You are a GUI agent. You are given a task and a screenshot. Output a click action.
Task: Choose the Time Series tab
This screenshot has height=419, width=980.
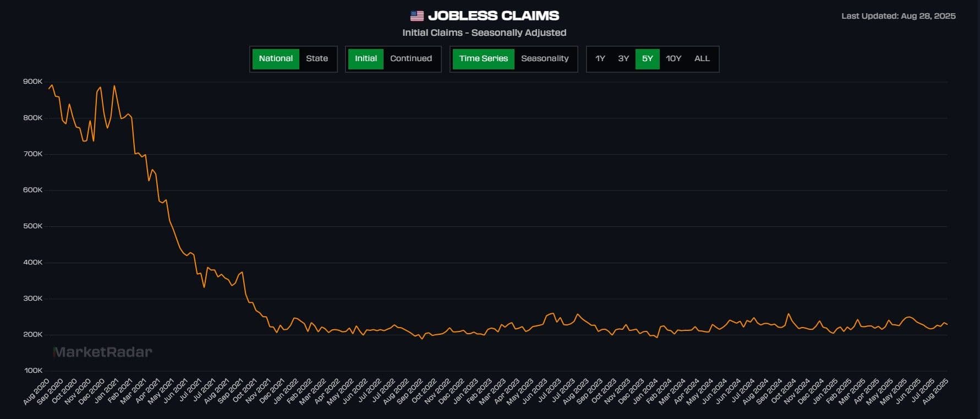(x=483, y=59)
